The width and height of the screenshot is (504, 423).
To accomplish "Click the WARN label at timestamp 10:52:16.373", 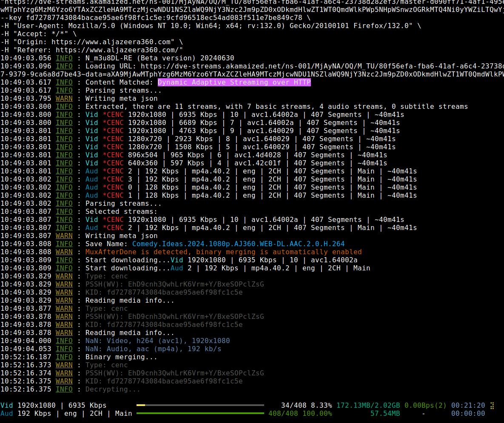I will pyautogui.click(x=64, y=365).
